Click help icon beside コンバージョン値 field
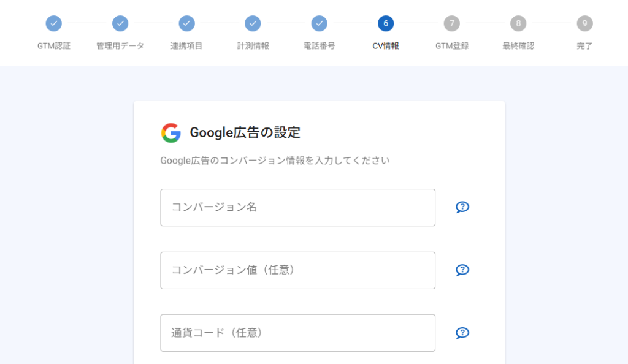This screenshot has width=628, height=364. pyautogui.click(x=462, y=270)
